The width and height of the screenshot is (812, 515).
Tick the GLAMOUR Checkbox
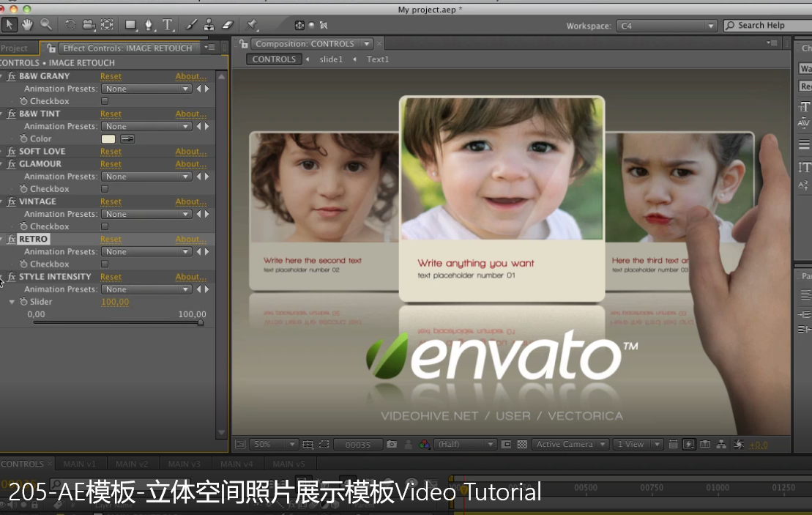105,189
